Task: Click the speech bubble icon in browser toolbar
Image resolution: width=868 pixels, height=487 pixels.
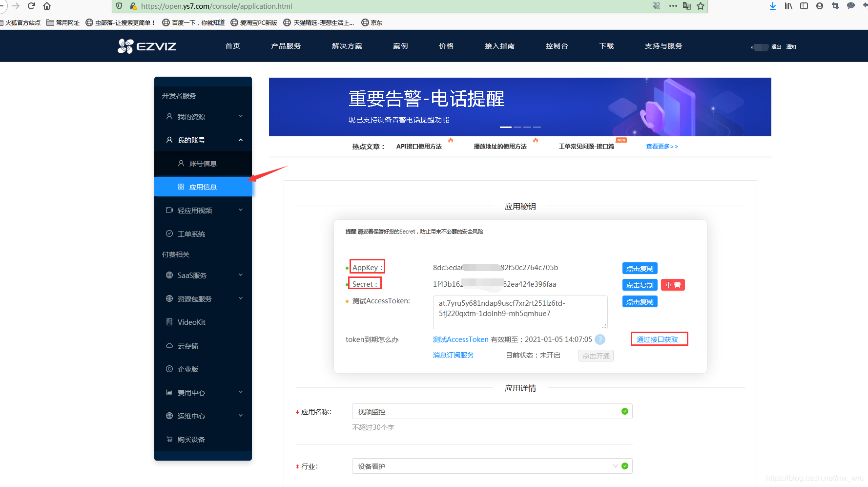Action: click(850, 6)
